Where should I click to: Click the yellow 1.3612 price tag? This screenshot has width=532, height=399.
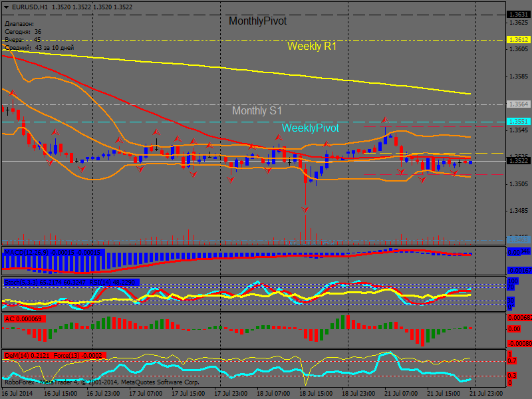point(519,40)
